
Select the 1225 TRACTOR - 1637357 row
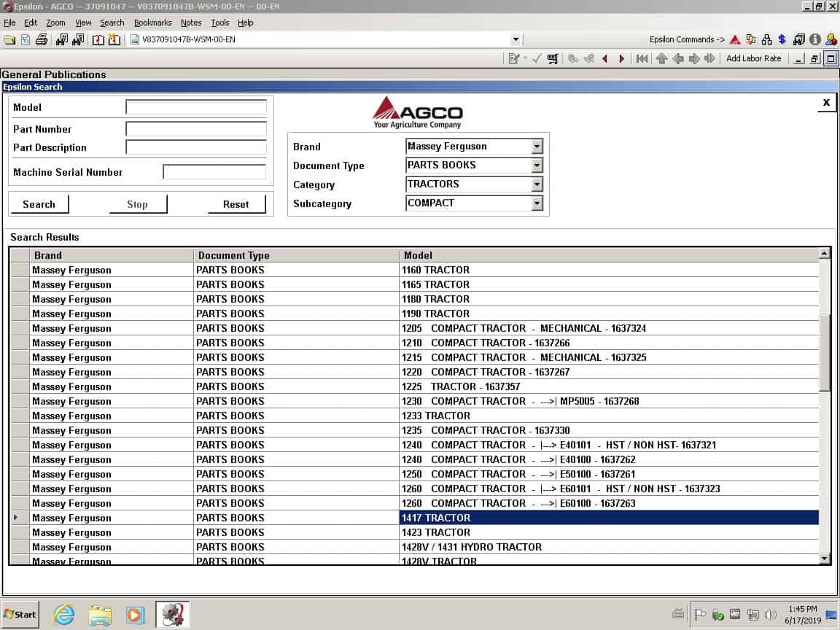pos(415,386)
